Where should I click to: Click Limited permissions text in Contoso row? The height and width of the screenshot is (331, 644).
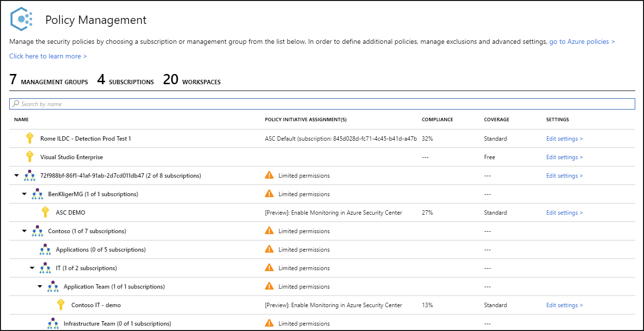[x=304, y=231]
